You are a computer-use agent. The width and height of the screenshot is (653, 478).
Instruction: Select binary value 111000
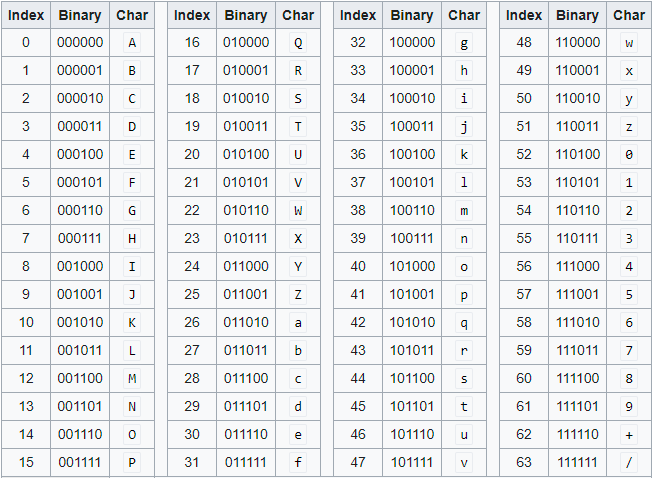tap(578, 266)
